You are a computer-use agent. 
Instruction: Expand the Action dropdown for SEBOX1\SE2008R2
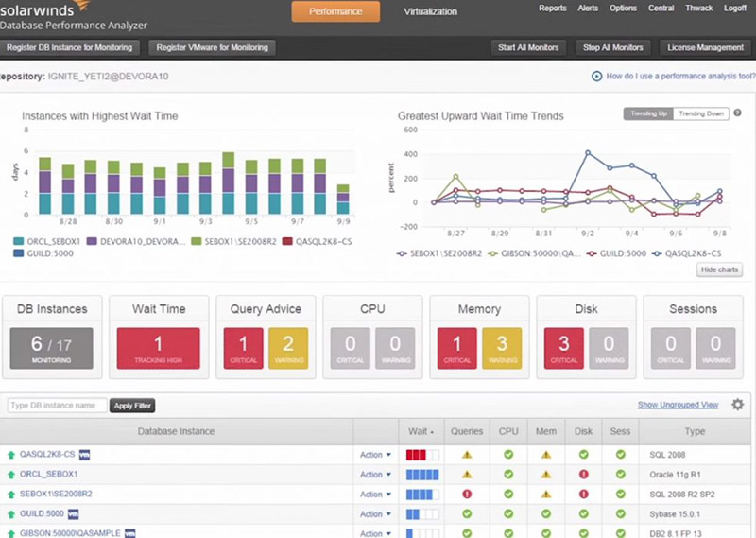tap(375, 495)
